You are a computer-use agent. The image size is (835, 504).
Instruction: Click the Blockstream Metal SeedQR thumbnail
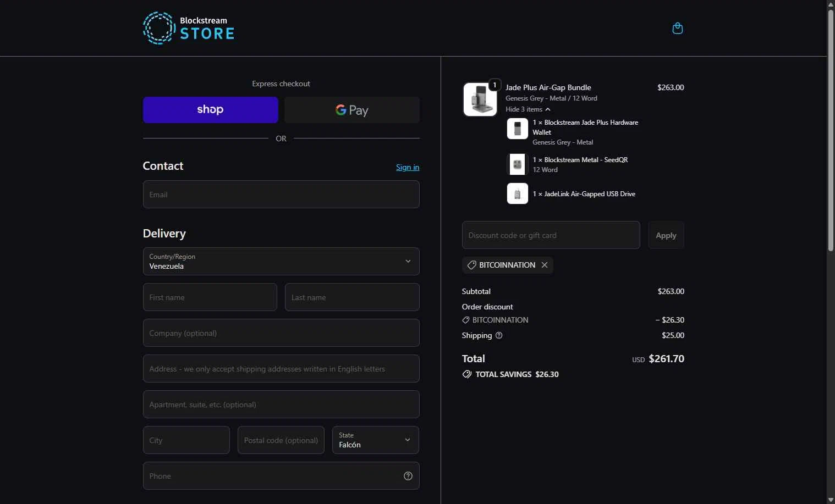(x=518, y=164)
